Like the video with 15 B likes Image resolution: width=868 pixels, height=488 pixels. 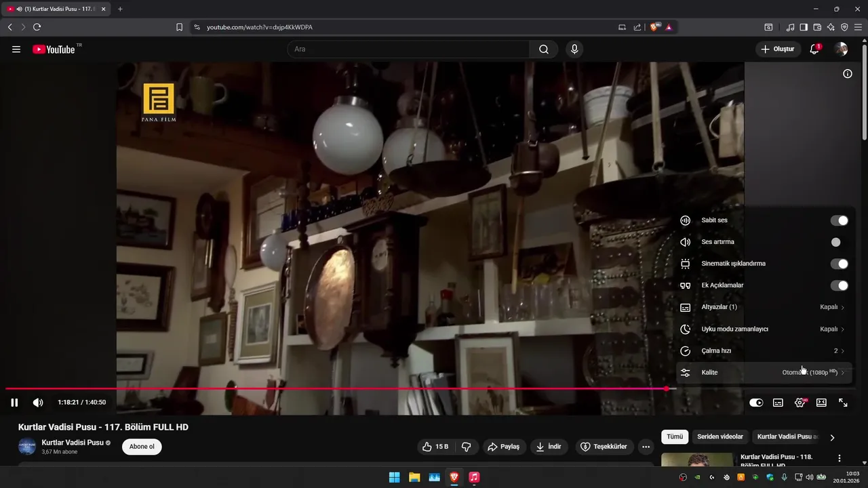click(435, 447)
